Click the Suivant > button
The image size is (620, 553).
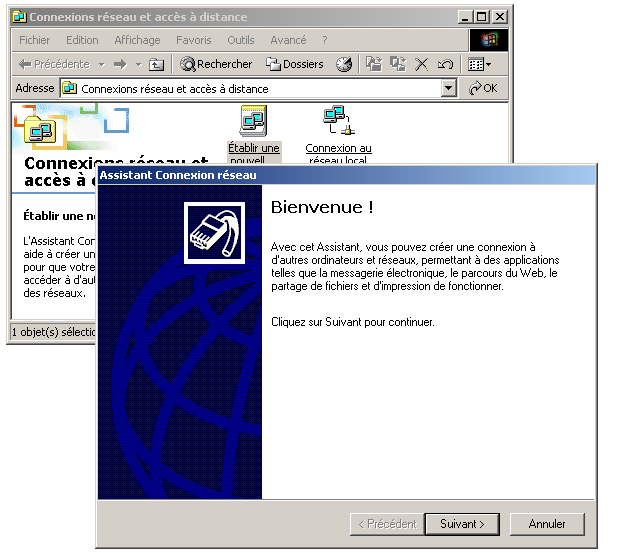tap(462, 524)
